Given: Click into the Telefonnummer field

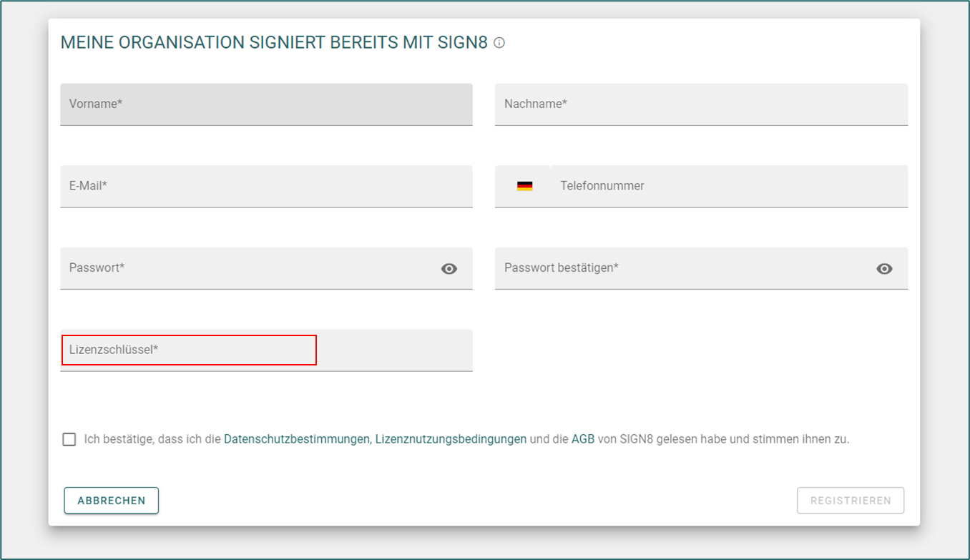Looking at the screenshot, I should 730,187.
